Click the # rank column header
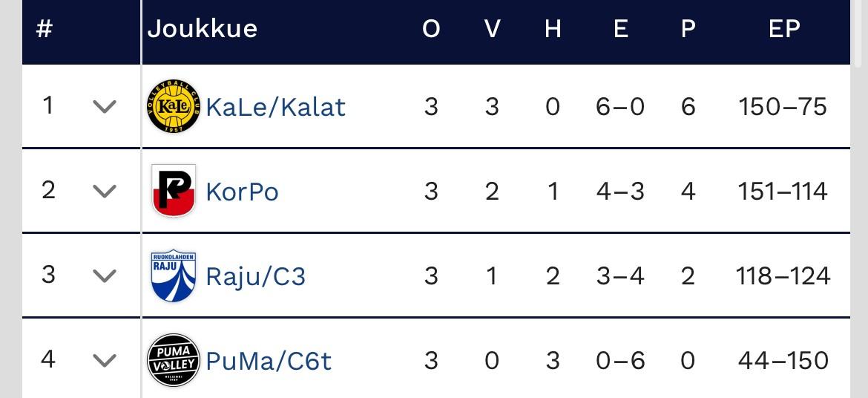868x398 pixels. tap(45, 29)
